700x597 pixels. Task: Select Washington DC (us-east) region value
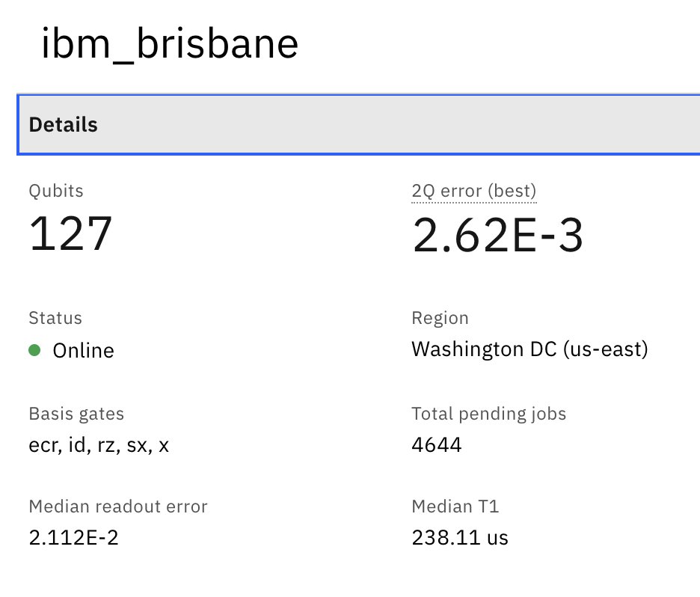(529, 349)
